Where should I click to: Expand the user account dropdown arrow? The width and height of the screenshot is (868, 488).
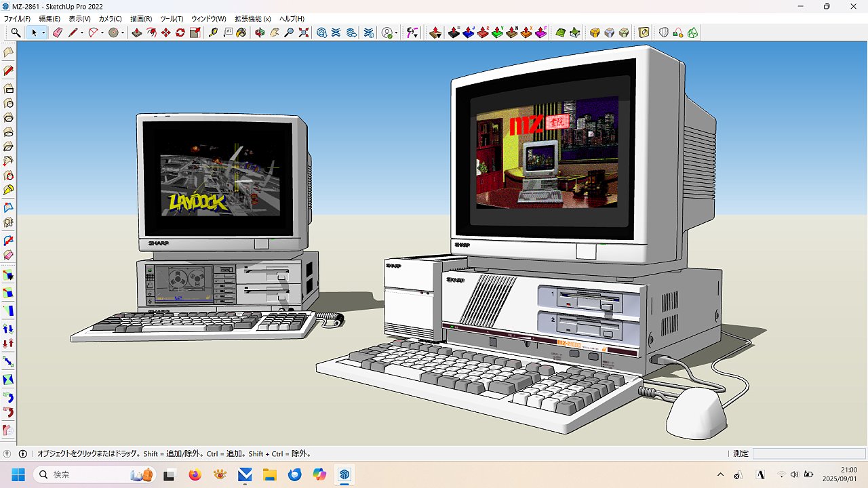(x=396, y=33)
